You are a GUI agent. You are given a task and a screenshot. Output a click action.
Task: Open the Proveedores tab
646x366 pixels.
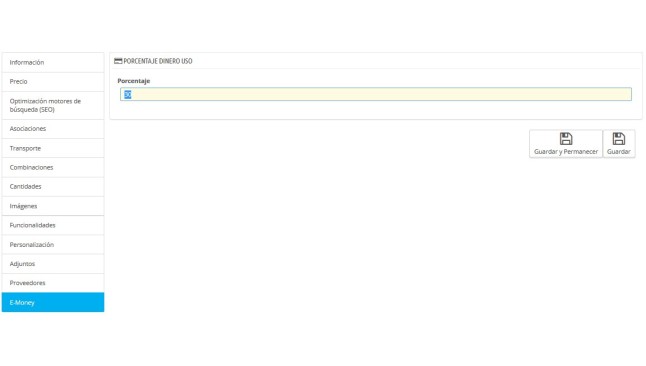(x=53, y=283)
